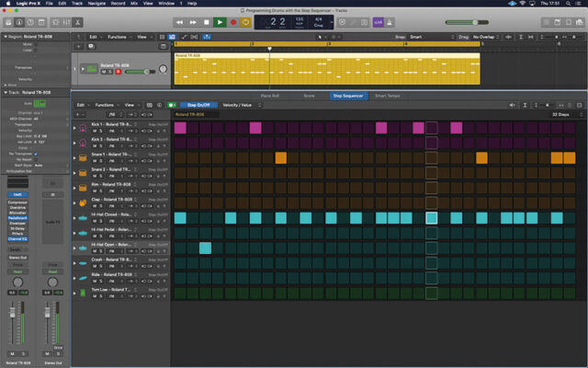This screenshot has height=368, width=588.
Task: Click the Fast Forward transport button
Action: pos(193,22)
